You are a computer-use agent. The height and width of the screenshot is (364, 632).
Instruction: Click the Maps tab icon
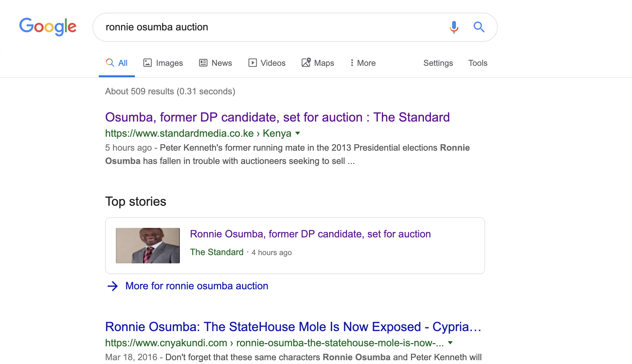tap(306, 62)
